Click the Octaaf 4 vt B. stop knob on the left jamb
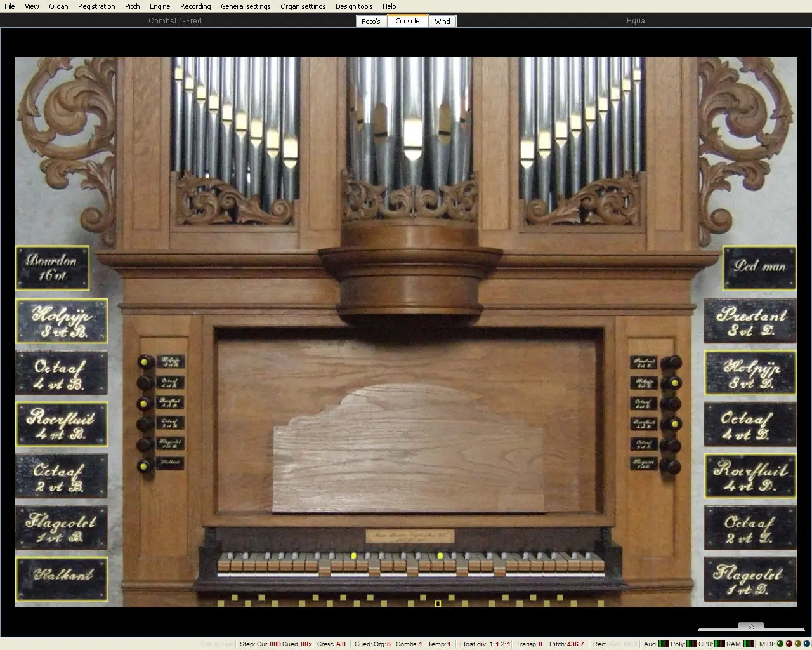The image size is (812, 650). click(x=145, y=383)
